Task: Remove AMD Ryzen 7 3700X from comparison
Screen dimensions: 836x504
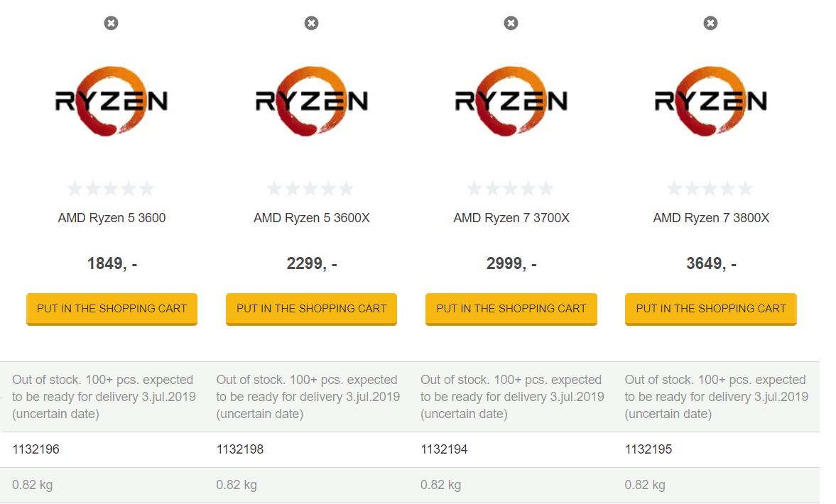Action: [x=511, y=23]
